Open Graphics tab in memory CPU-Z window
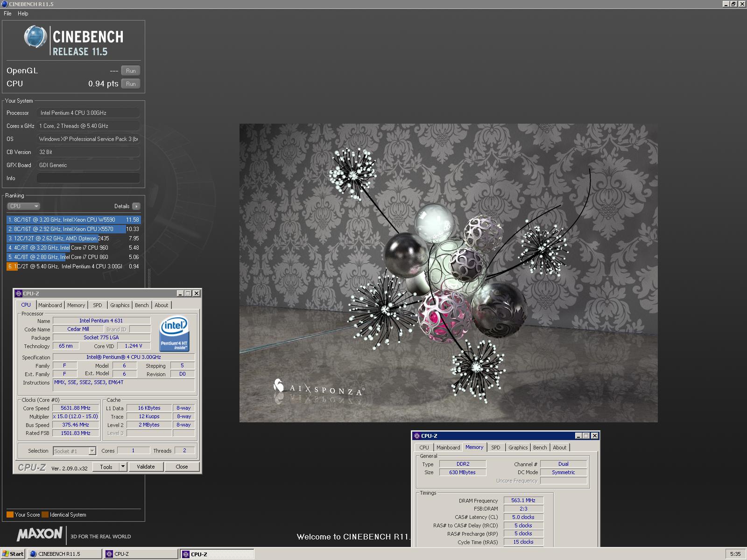Viewport: 747px width, 560px height. coord(518,448)
